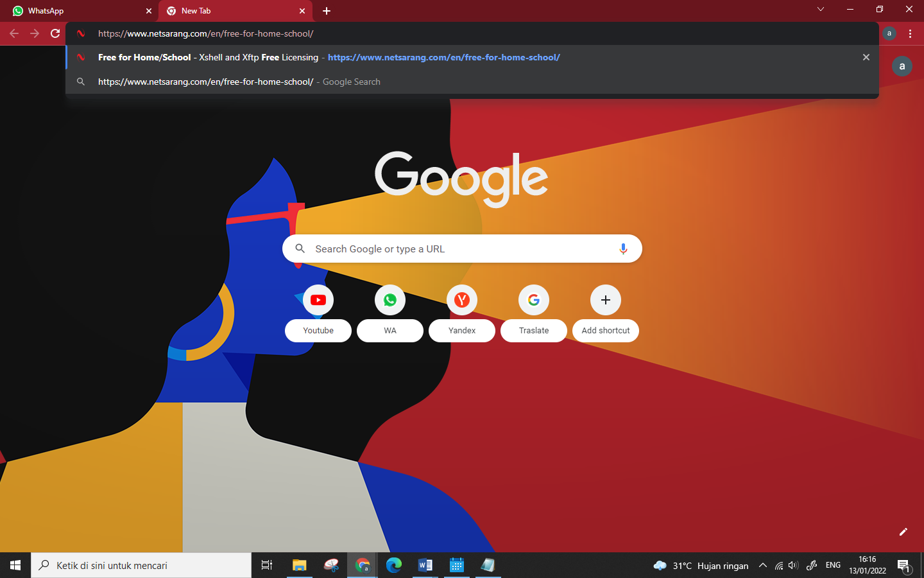Image resolution: width=924 pixels, height=578 pixels.
Task: Close the WhatsApp tab
Action: [149, 11]
